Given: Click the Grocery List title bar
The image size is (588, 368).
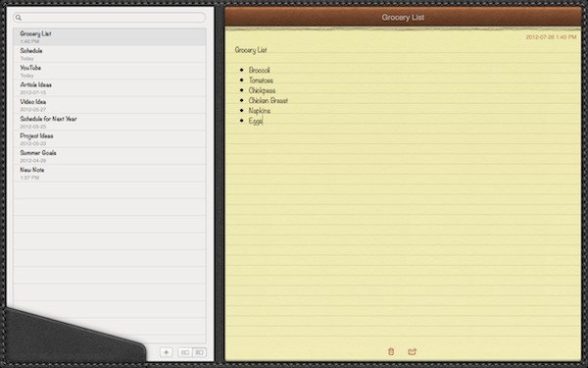Looking at the screenshot, I should [403, 18].
